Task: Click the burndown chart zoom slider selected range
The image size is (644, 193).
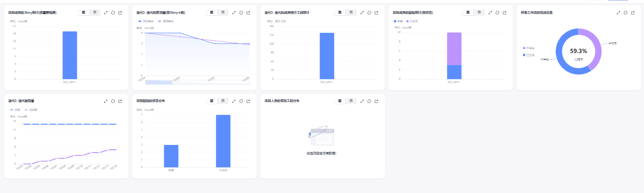Action: [x=159, y=82]
